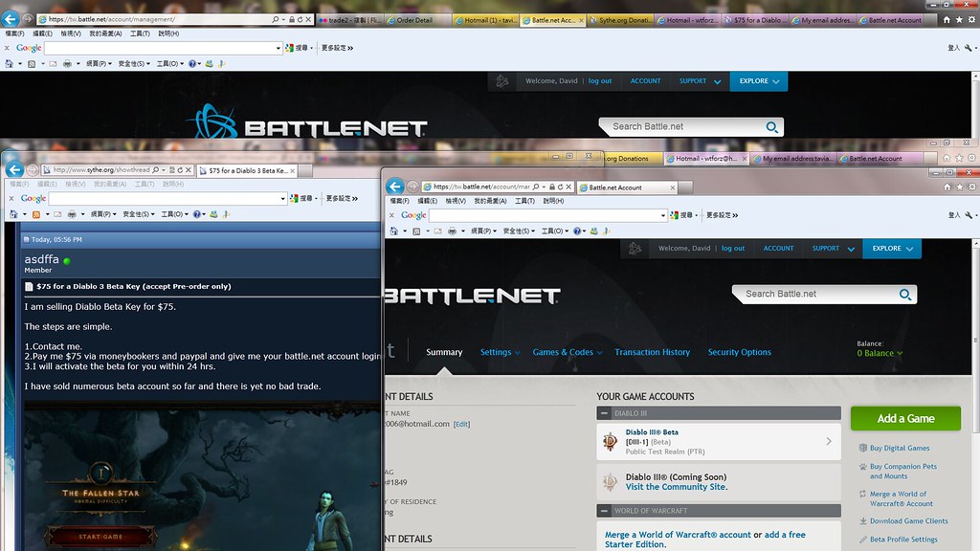Click the printer icon in front window command bar
The image size is (980, 551).
click(x=452, y=231)
